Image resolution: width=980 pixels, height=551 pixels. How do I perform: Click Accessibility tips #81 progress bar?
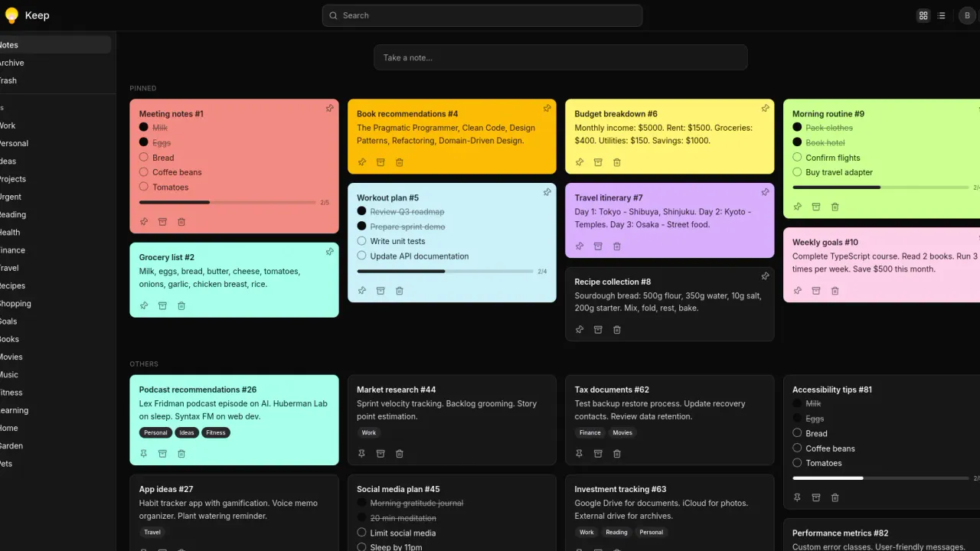coord(880,478)
